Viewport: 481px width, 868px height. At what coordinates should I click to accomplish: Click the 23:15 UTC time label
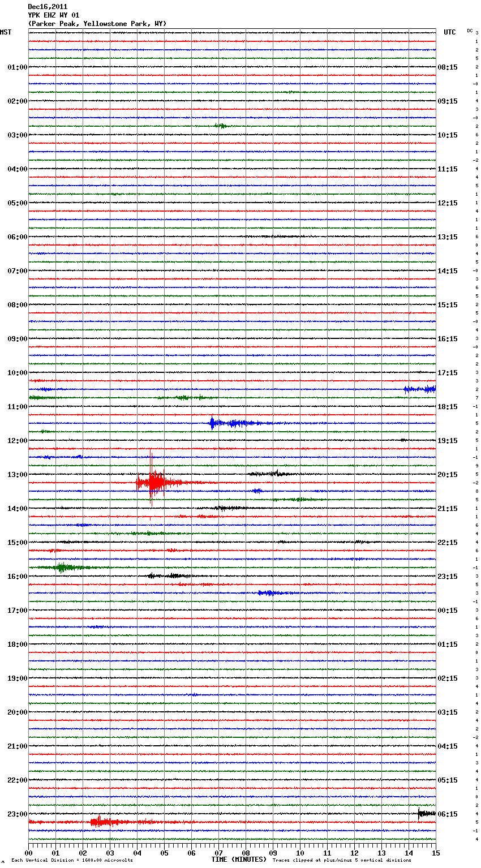[x=448, y=577]
